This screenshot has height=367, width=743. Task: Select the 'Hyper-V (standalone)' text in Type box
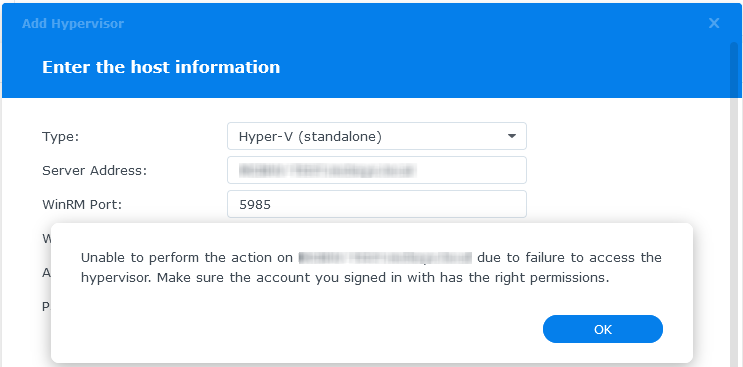(310, 137)
